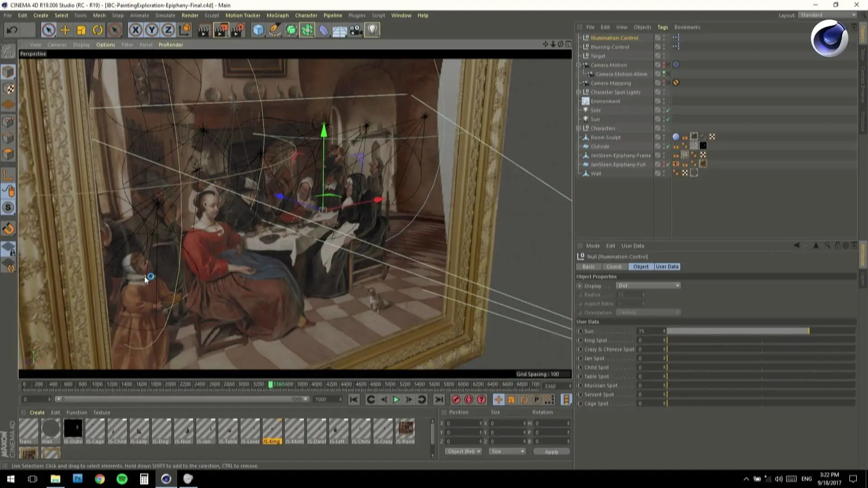Screen dimensions: 868x488
Task: Adjust the Sun user data slider
Action: pyautogui.click(x=761, y=331)
